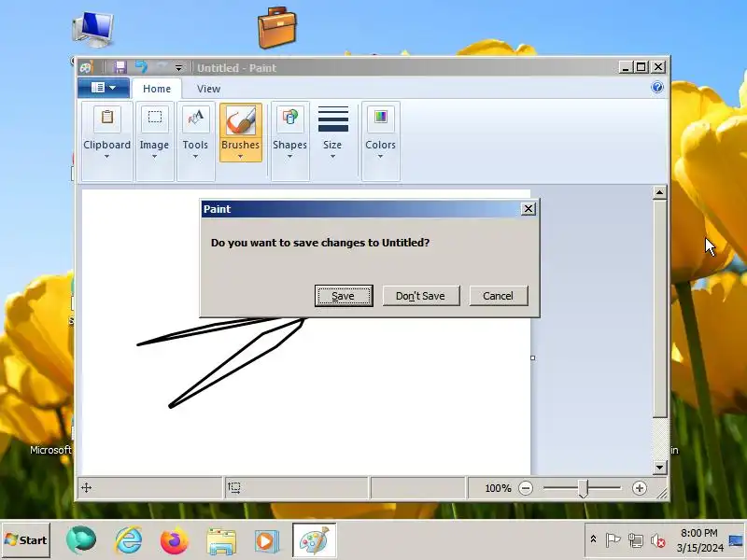
Task: Click the zoom in plus button
Action: (640, 488)
